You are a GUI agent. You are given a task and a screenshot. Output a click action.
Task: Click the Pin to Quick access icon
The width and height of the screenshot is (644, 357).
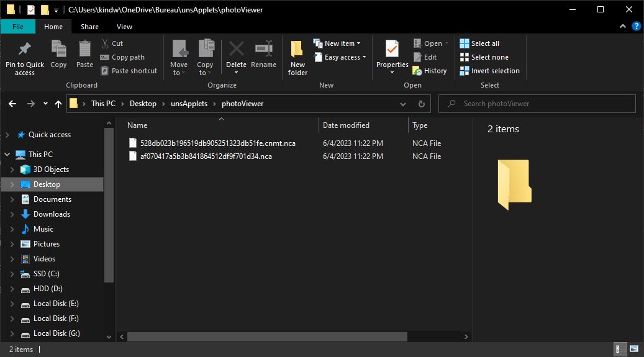pyautogui.click(x=24, y=49)
